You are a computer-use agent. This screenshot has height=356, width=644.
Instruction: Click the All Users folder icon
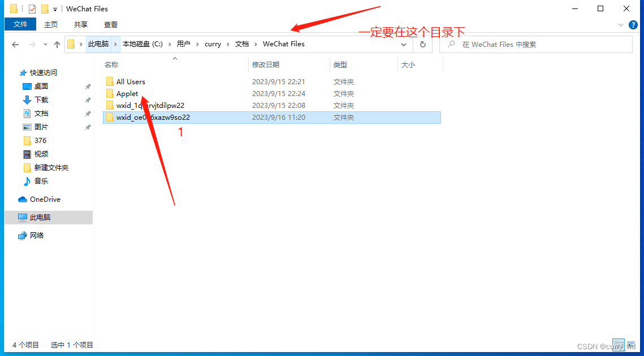pyautogui.click(x=110, y=82)
